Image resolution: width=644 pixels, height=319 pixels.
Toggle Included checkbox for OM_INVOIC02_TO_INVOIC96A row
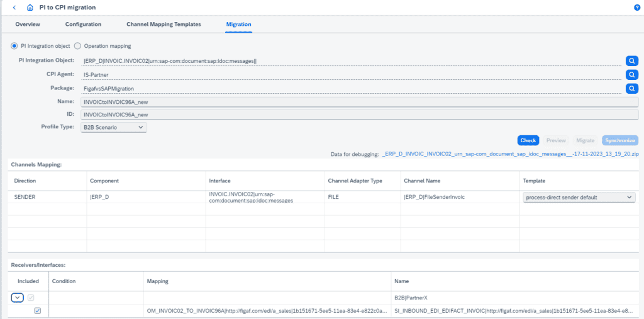tap(38, 311)
